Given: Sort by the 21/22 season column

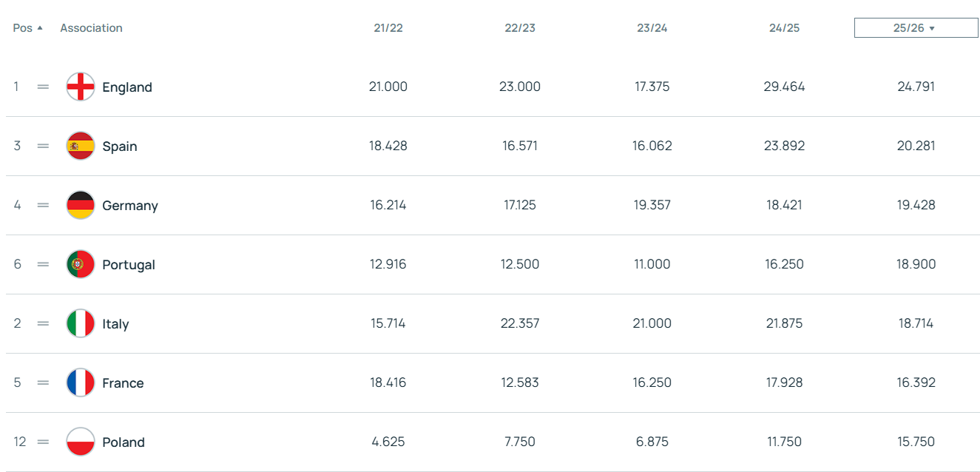Looking at the screenshot, I should click(x=388, y=28).
